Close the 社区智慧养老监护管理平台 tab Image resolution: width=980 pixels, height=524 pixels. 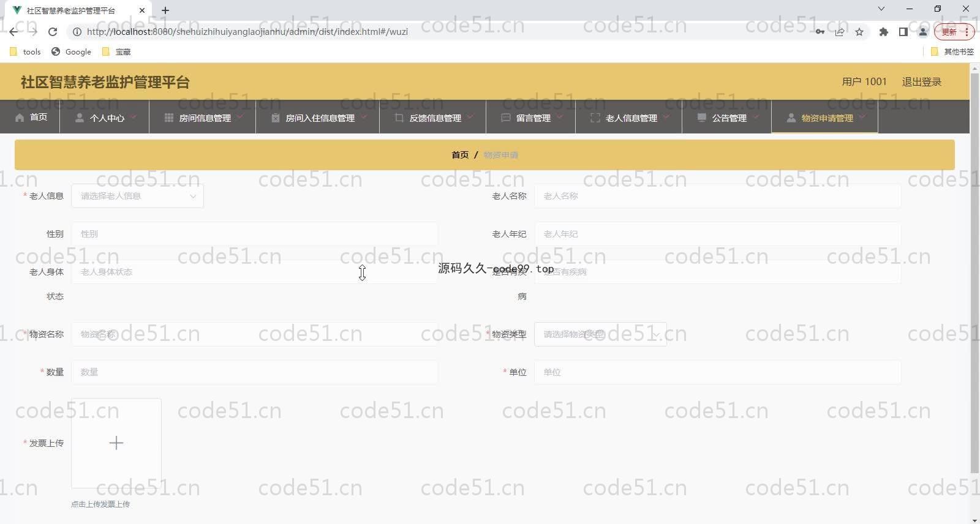tap(142, 10)
